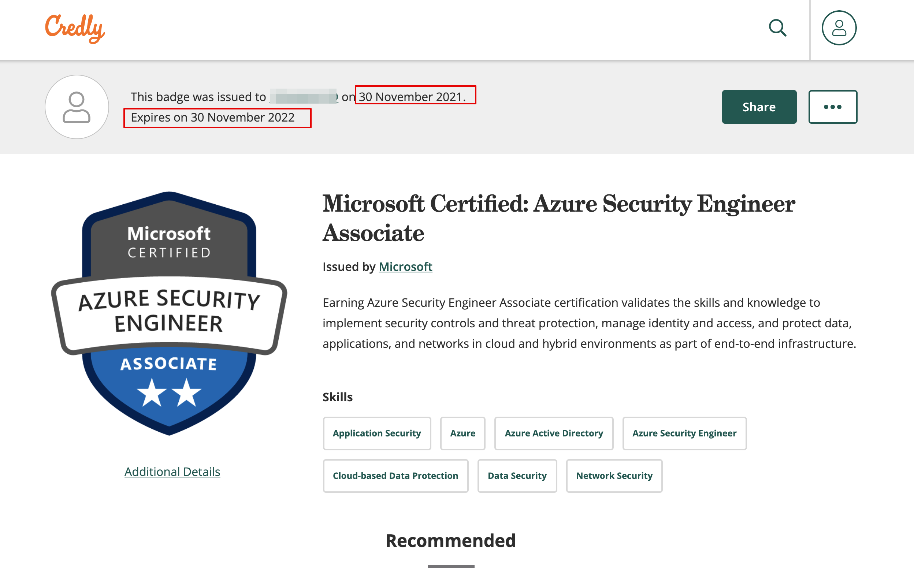914x588 pixels.
Task: Select the Application Security skill tag
Action: coord(376,433)
